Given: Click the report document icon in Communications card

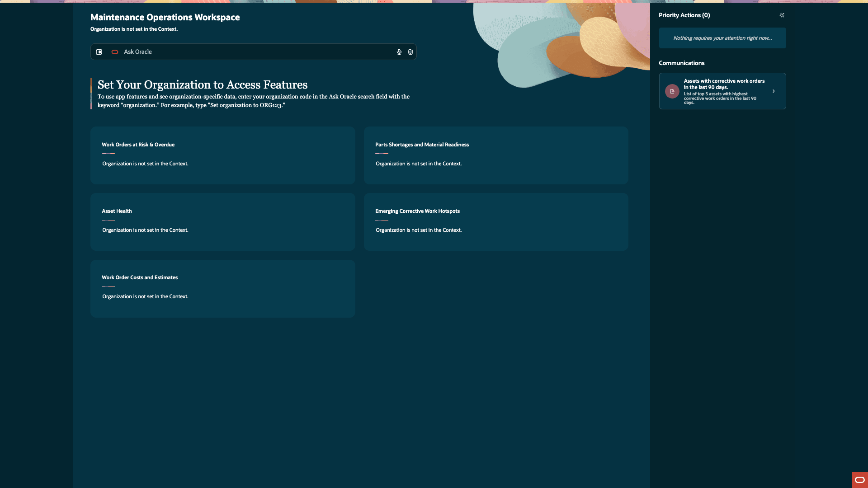Looking at the screenshot, I should pyautogui.click(x=672, y=91).
